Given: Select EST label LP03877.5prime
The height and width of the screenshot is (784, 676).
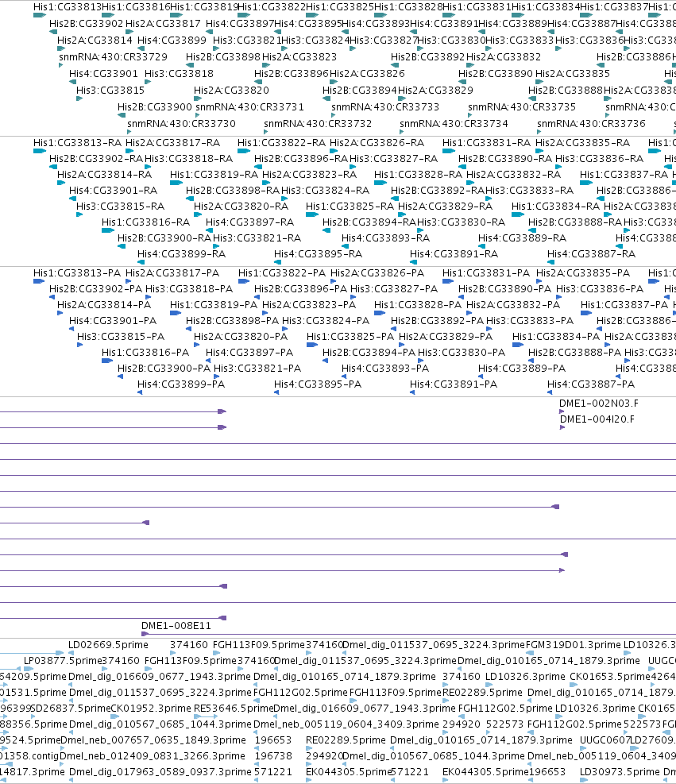Looking at the screenshot, I should pyautogui.click(x=63, y=661).
